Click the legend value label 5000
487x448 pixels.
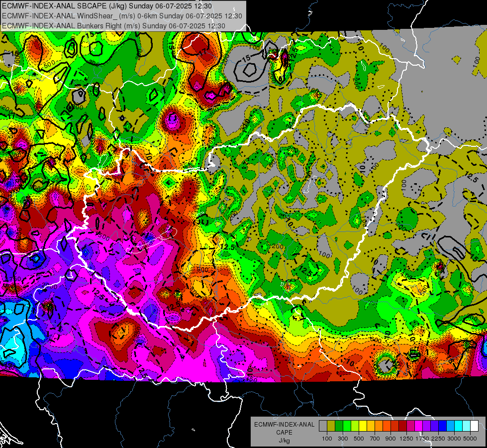point(470,439)
